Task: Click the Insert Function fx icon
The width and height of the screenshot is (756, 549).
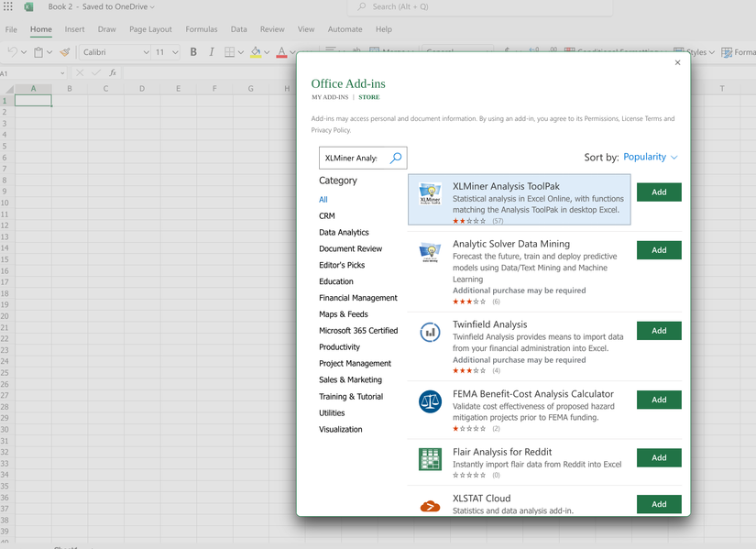Action: point(113,72)
